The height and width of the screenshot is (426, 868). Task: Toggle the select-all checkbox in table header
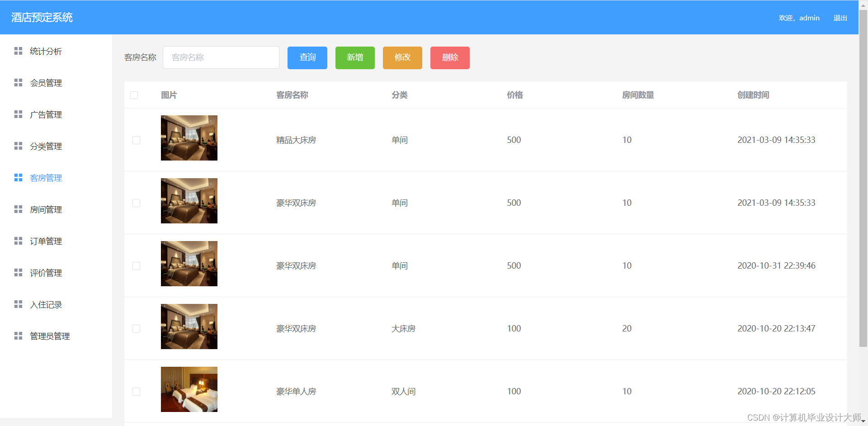pos(134,95)
